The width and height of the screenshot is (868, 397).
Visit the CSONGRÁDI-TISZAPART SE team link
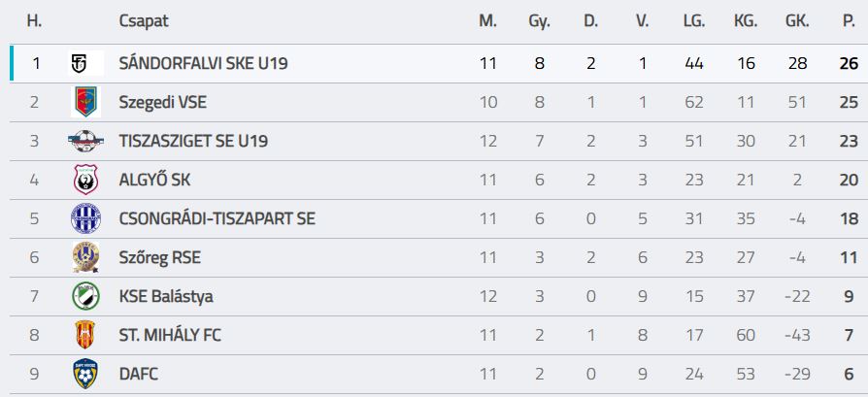tap(217, 218)
